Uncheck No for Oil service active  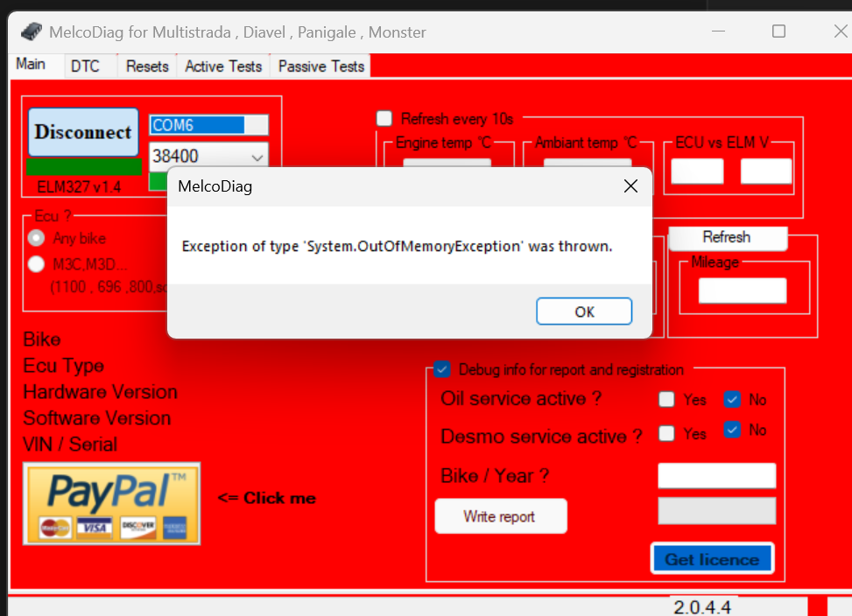[x=732, y=399]
